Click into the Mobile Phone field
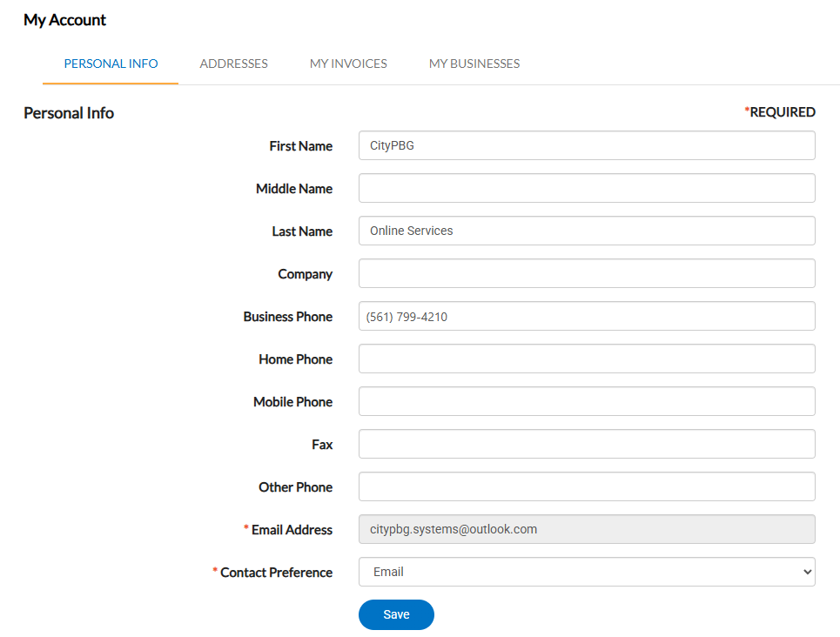840x637 pixels. [x=587, y=401]
